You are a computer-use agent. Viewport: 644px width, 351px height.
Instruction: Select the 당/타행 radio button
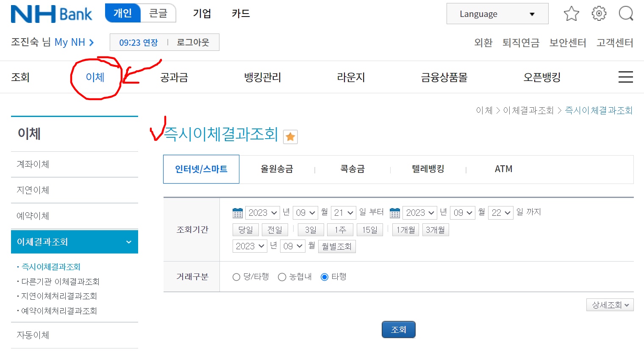pyautogui.click(x=236, y=276)
